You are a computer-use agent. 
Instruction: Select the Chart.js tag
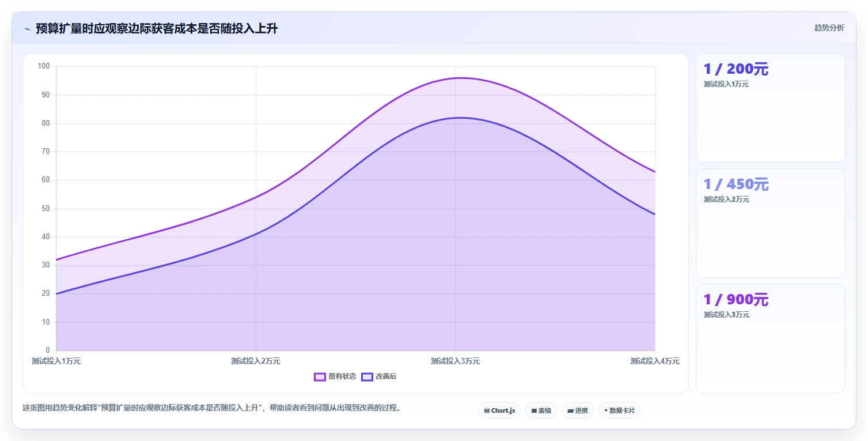click(x=499, y=410)
